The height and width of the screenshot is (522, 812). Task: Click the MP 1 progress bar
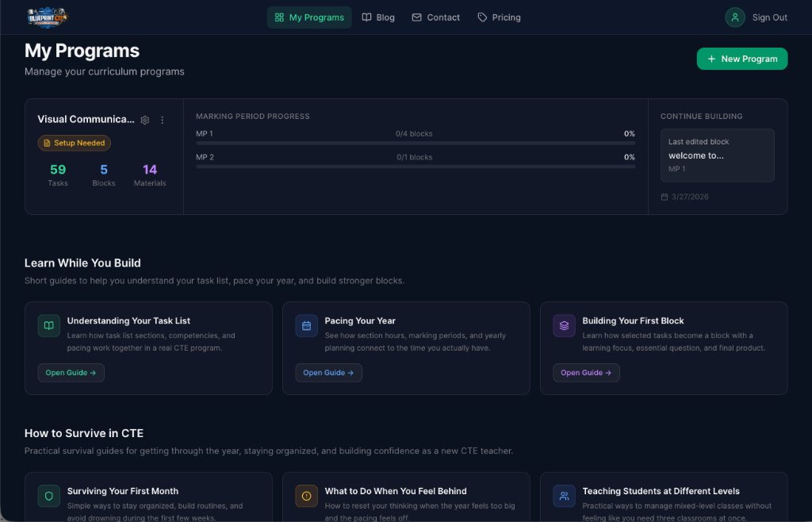pyautogui.click(x=416, y=144)
